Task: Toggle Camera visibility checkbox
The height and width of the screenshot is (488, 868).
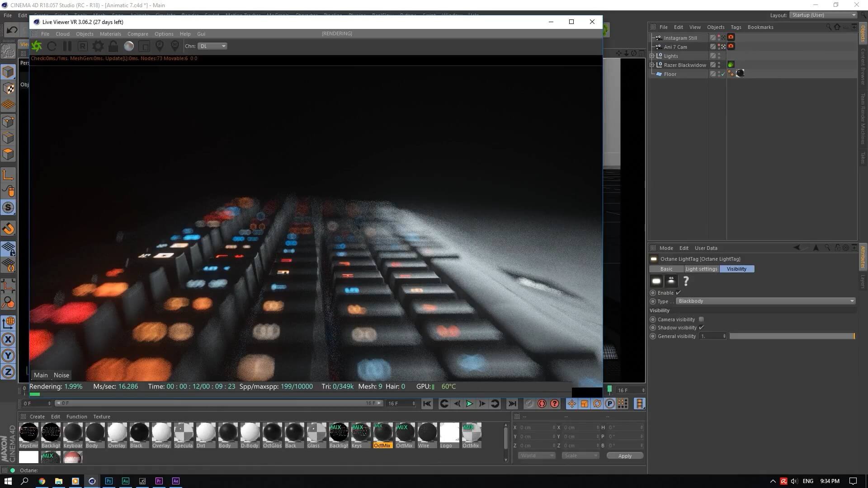Action: point(701,319)
